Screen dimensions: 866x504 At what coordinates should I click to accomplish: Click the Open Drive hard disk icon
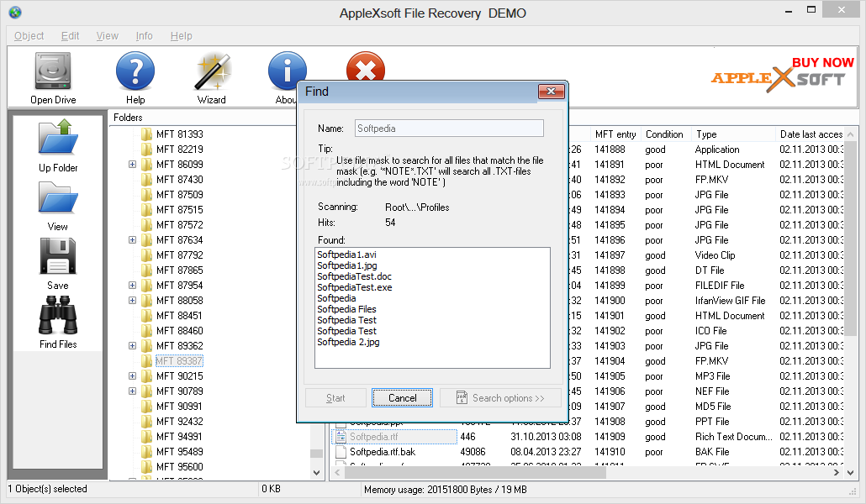53,71
